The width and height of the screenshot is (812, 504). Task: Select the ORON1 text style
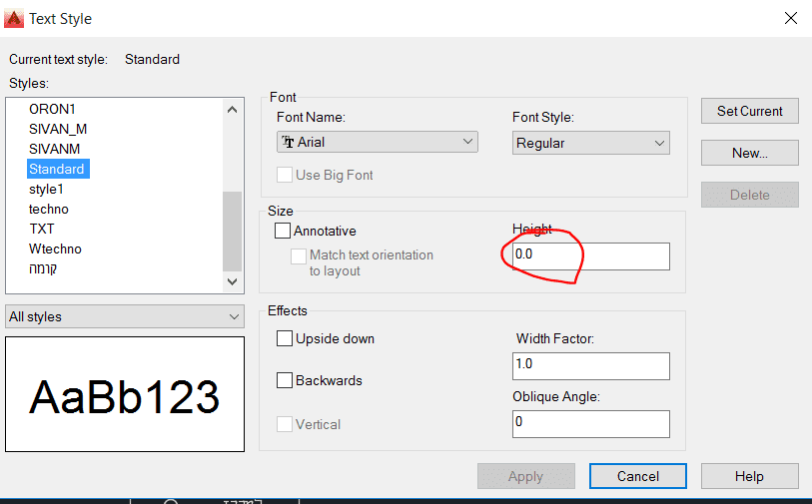click(52, 109)
